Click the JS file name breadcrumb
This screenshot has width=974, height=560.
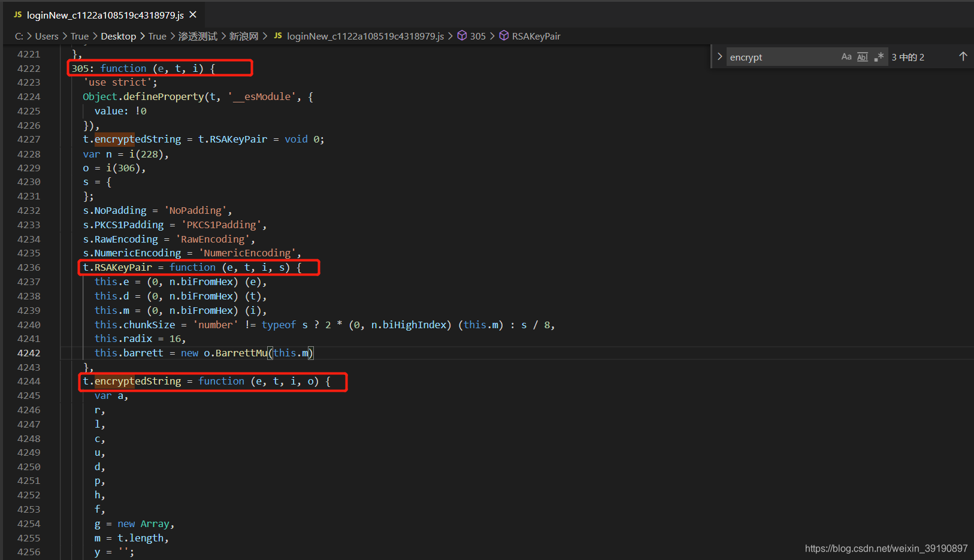(x=365, y=37)
